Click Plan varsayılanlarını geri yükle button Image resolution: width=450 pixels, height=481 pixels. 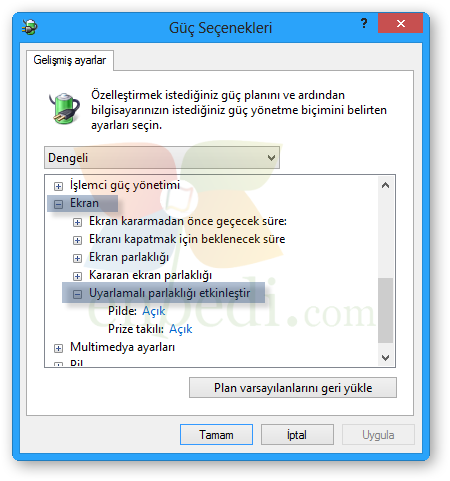tap(293, 388)
